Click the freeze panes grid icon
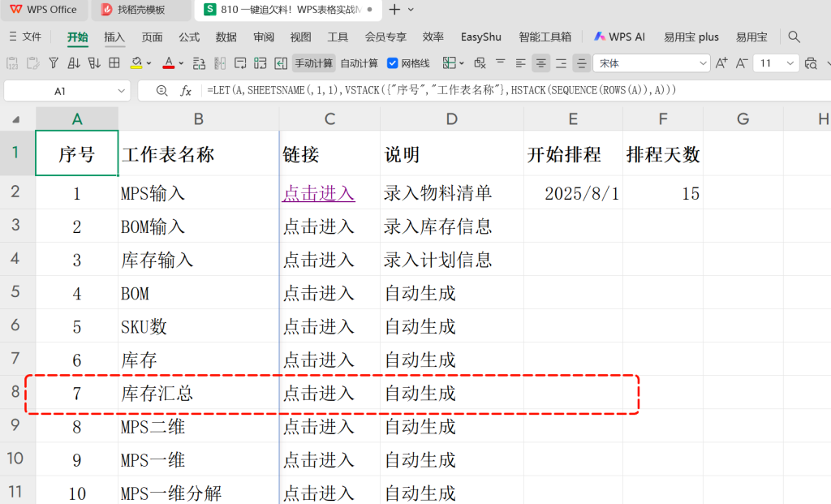The image size is (831, 504). (x=450, y=63)
